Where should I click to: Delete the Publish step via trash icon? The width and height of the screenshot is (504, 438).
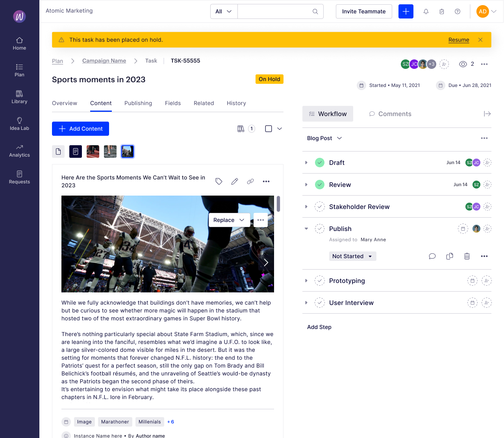coord(467,256)
